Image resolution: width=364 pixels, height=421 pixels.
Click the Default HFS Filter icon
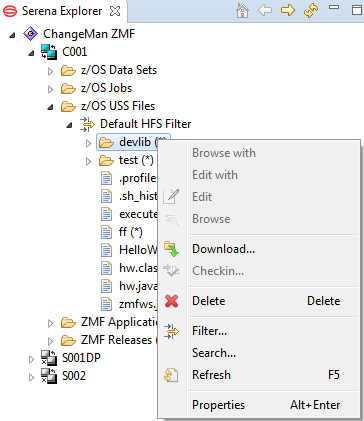(87, 124)
